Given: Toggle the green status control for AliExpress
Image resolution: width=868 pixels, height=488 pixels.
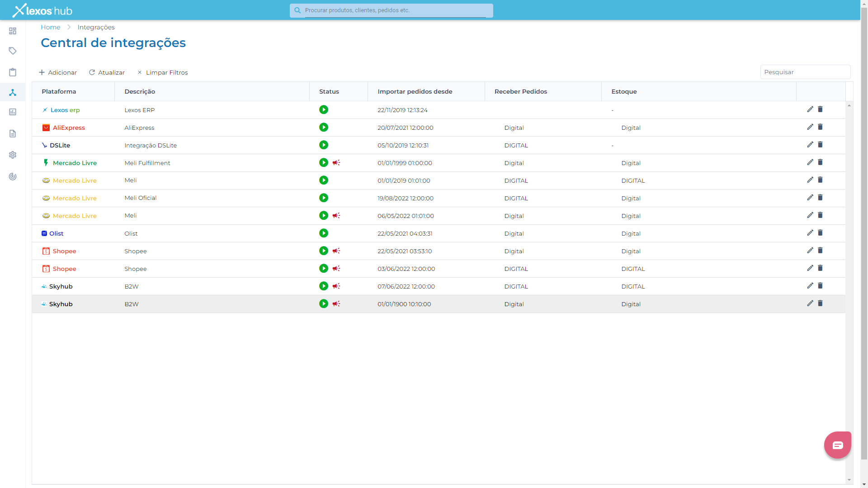Looking at the screenshot, I should [324, 127].
